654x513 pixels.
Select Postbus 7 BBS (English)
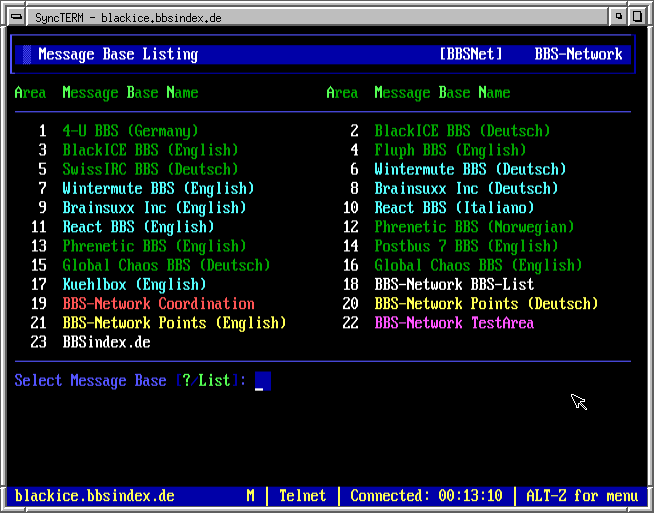pyautogui.click(x=466, y=246)
